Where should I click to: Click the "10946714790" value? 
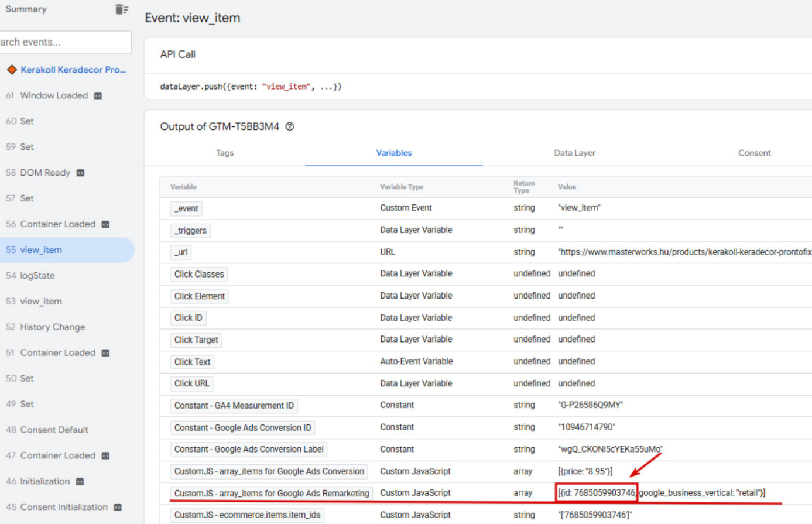587,427
